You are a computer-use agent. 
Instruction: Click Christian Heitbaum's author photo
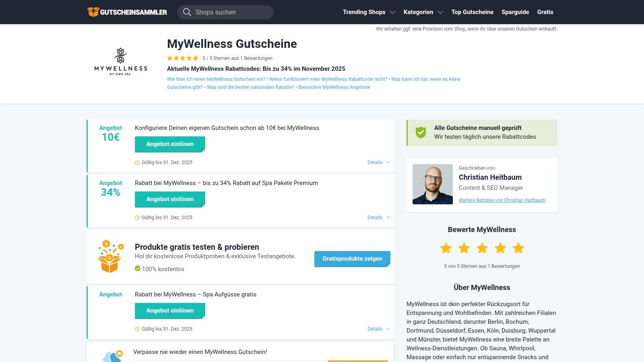pos(432,184)
